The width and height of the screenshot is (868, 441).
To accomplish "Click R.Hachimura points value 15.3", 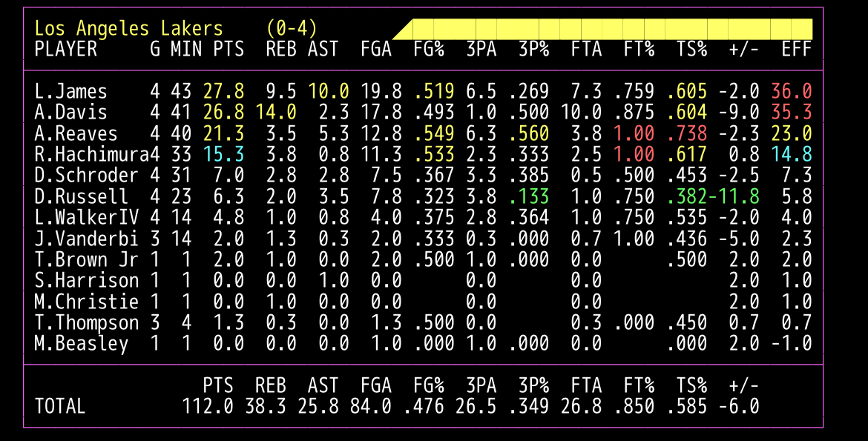I will click(223, 154).
